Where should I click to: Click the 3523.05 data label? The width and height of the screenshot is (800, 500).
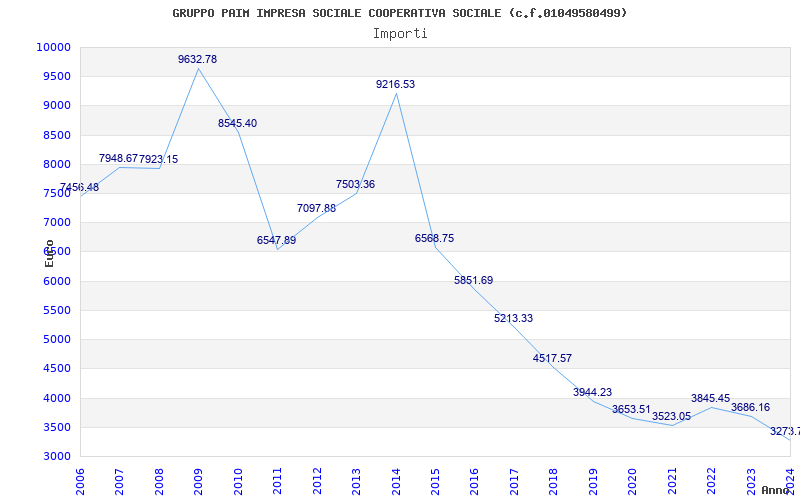pos(671,416)
